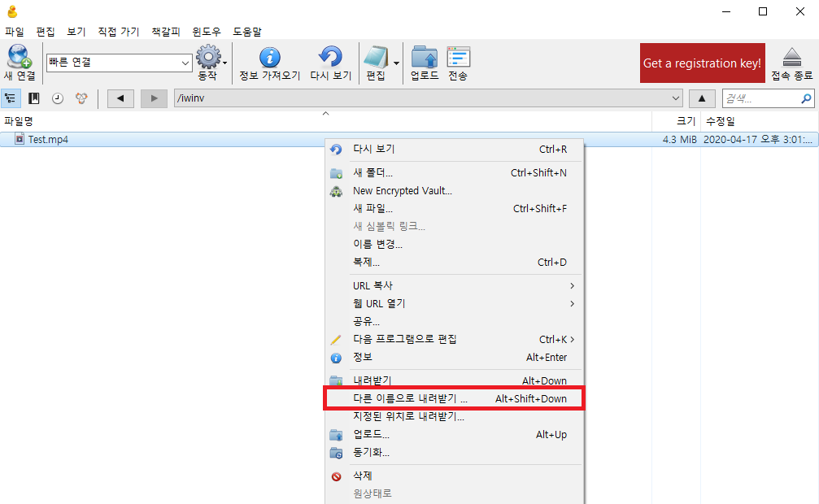Choose New Encrypted Vault... in context menu
Viewport: 819px width, 504px height.
coord(454,191)
